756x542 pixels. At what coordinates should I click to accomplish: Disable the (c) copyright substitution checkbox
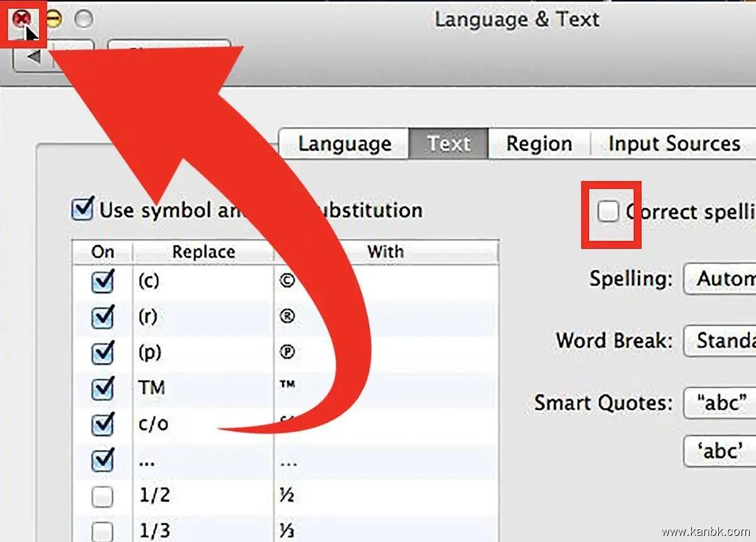click(x=102, y=281)
